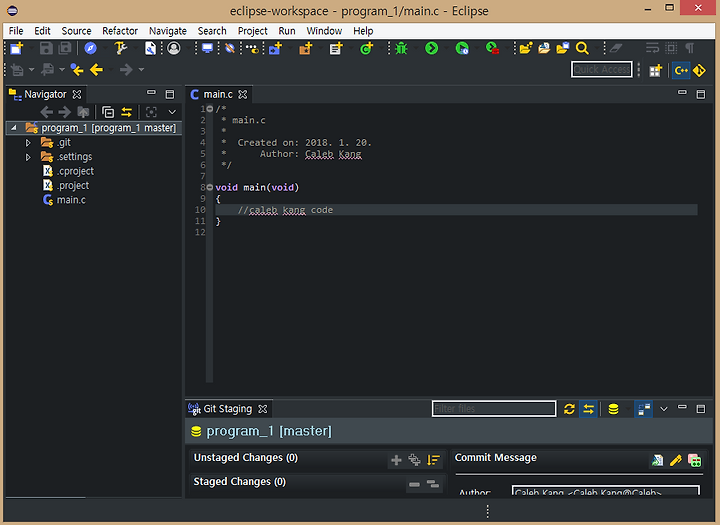Toggle Show Whitespace Characters pilcrow icon
The width and height of the screenshot is (720, 525).
690,48
